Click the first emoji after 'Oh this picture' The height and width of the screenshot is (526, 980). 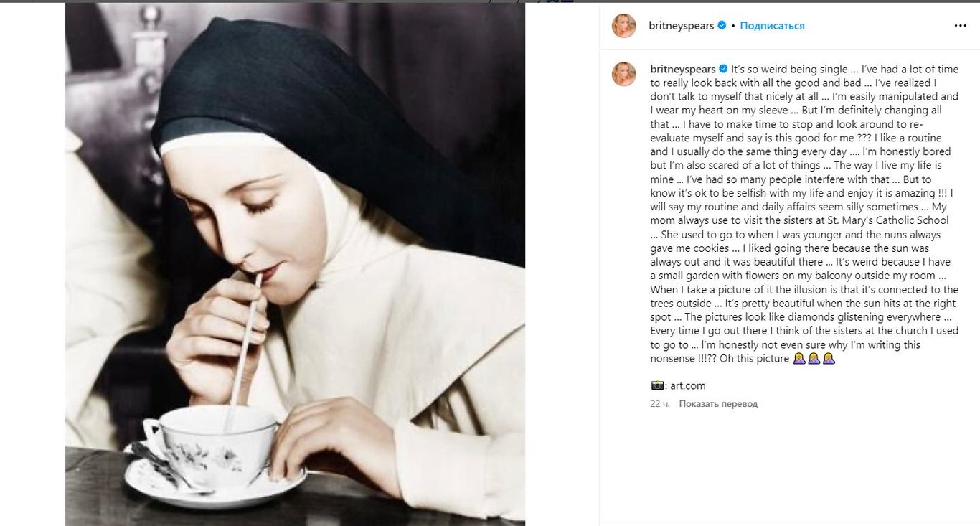[x=799, y=359]
